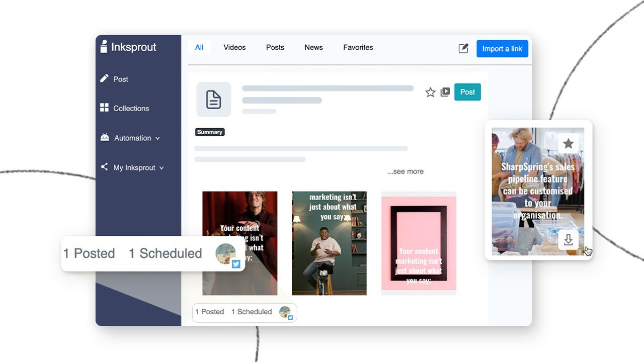Click the Automation robot icon
The image size is (644, 362).
click(x=105, y=137)
